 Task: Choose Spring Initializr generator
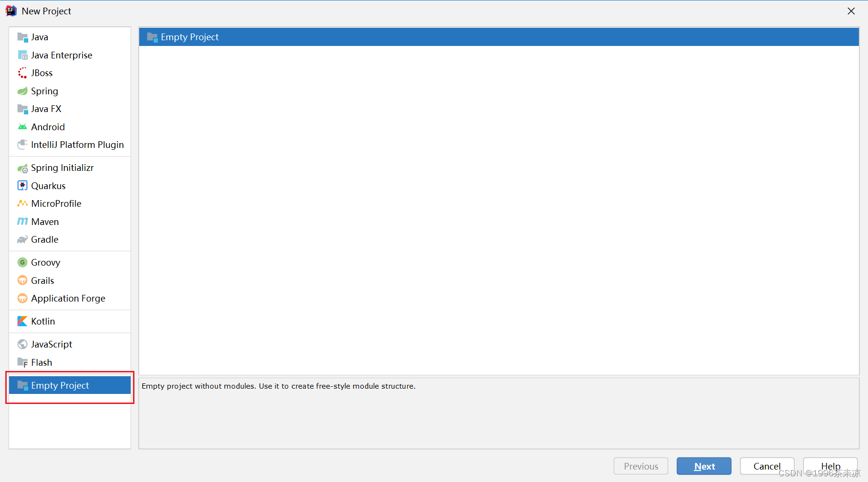70,168
